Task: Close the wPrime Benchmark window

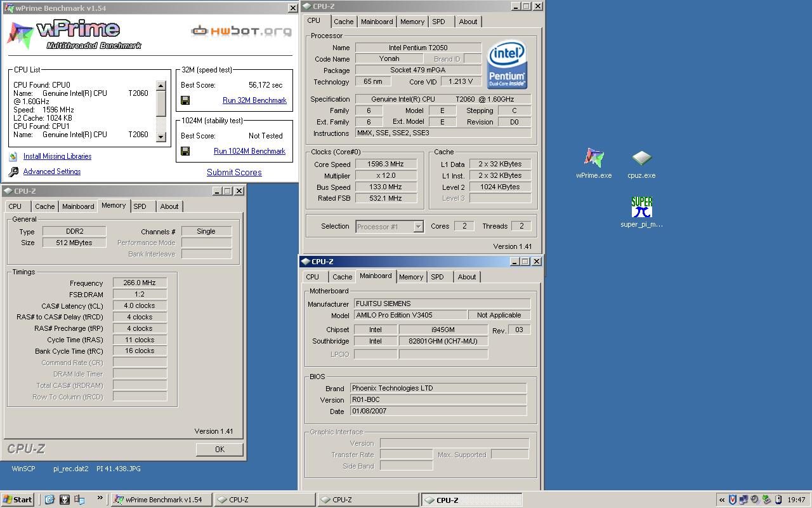Action: 292,8
